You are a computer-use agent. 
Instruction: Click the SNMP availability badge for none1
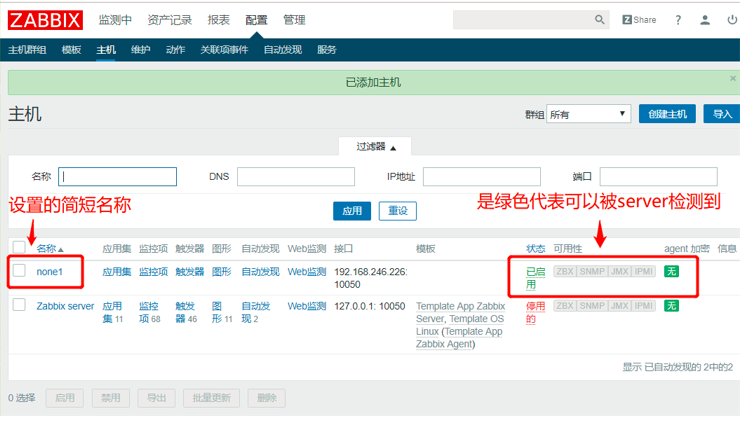(x=592, y=271)
